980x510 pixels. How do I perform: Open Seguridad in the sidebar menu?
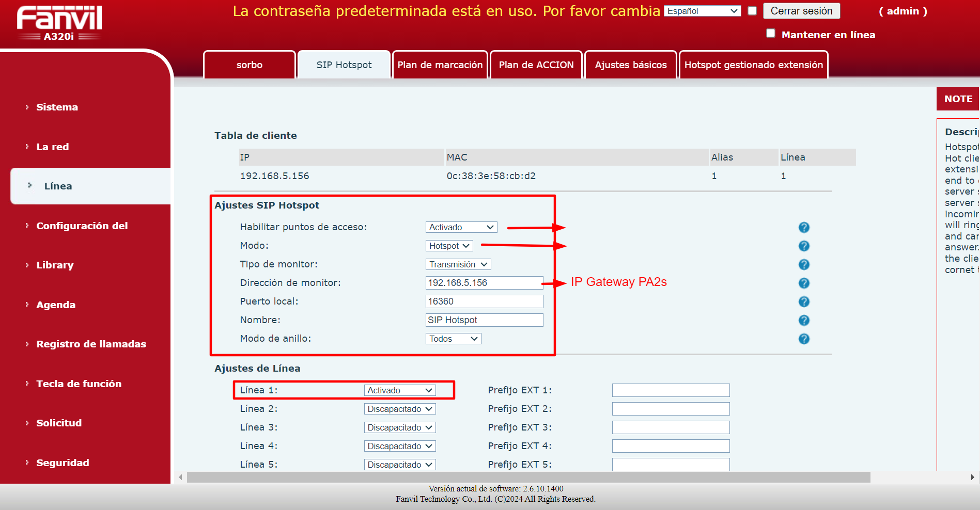coord(63,463)
